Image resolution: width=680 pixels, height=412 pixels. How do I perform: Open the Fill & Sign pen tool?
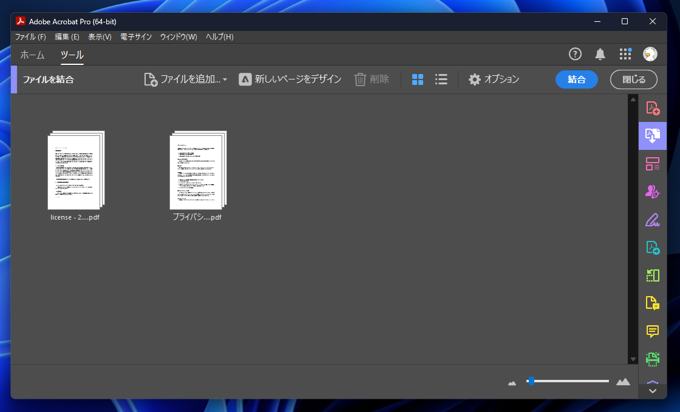653,220
